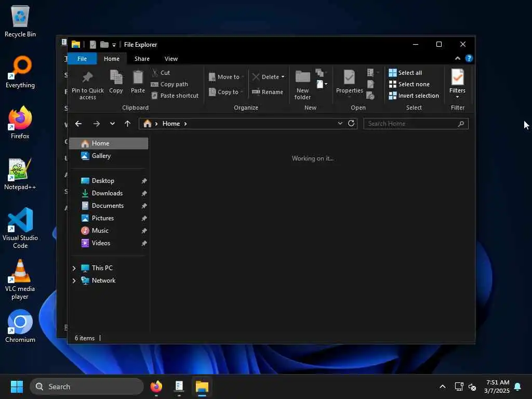Open the Move to dropdown
The height and width of the screenshot is (399, 532).
pyautogui.click(x=226, y=77)
